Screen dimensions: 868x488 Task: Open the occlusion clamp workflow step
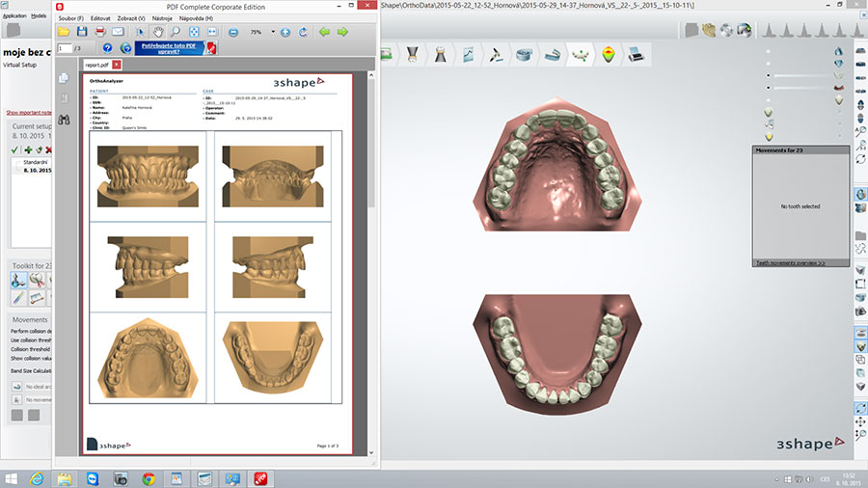(x=412, y=54)
